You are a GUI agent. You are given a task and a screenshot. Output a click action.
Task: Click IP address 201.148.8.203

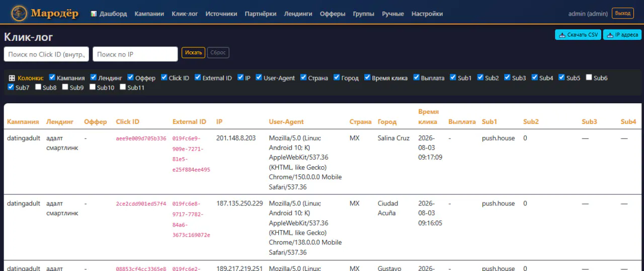tap(236, 138)
